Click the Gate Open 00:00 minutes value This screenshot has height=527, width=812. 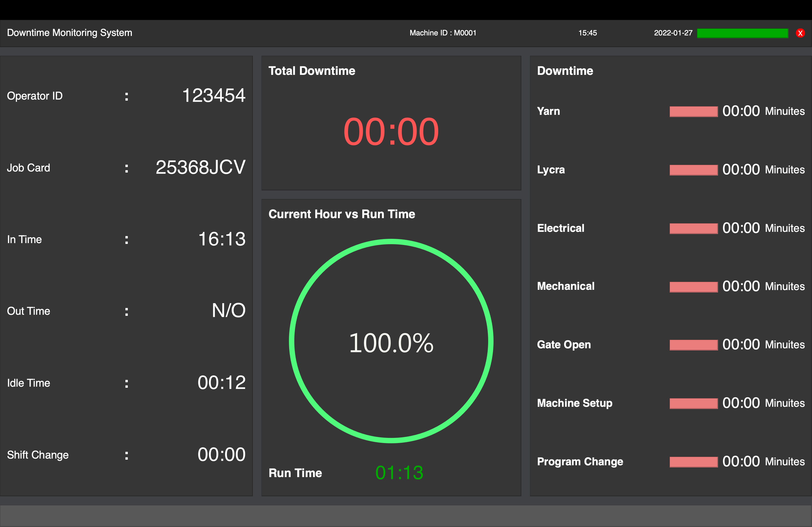click(741, 345)
